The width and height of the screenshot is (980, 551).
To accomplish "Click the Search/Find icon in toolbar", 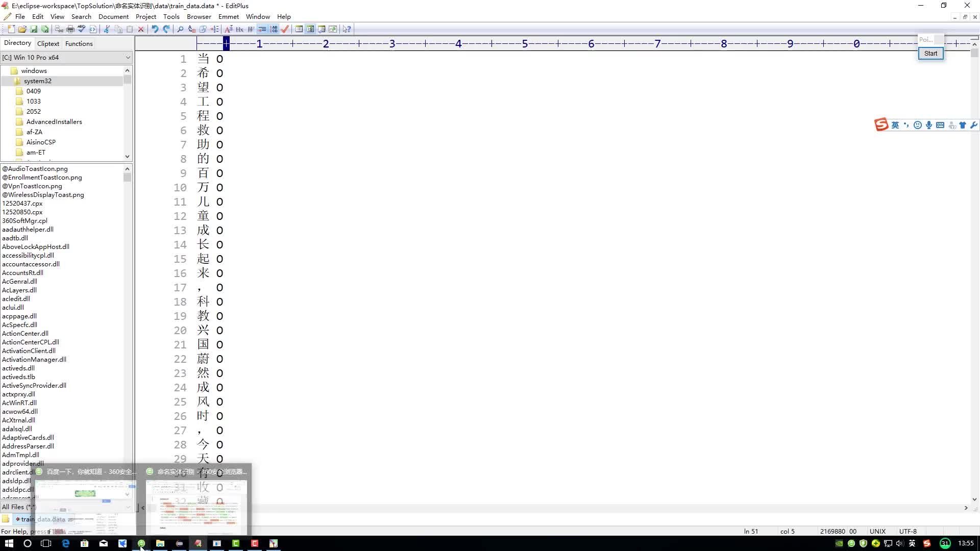I will click(180, 29).
